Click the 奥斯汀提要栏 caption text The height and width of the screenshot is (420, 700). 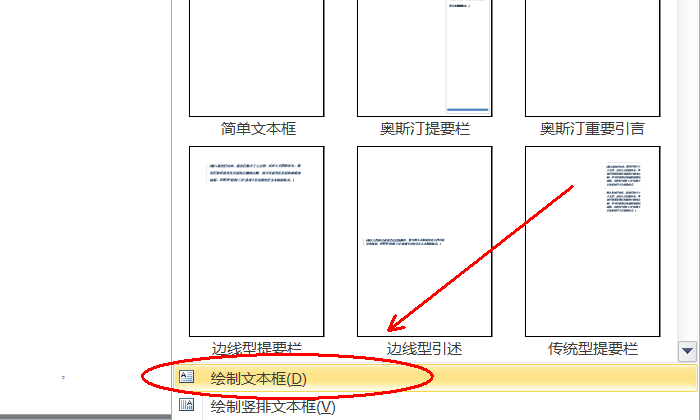(x=425, y=129)
